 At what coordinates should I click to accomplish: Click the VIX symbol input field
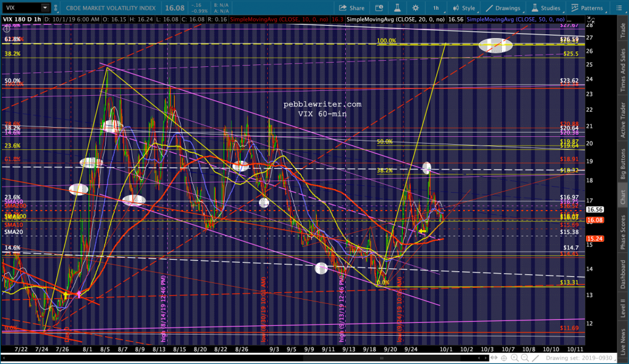[21, 8]
